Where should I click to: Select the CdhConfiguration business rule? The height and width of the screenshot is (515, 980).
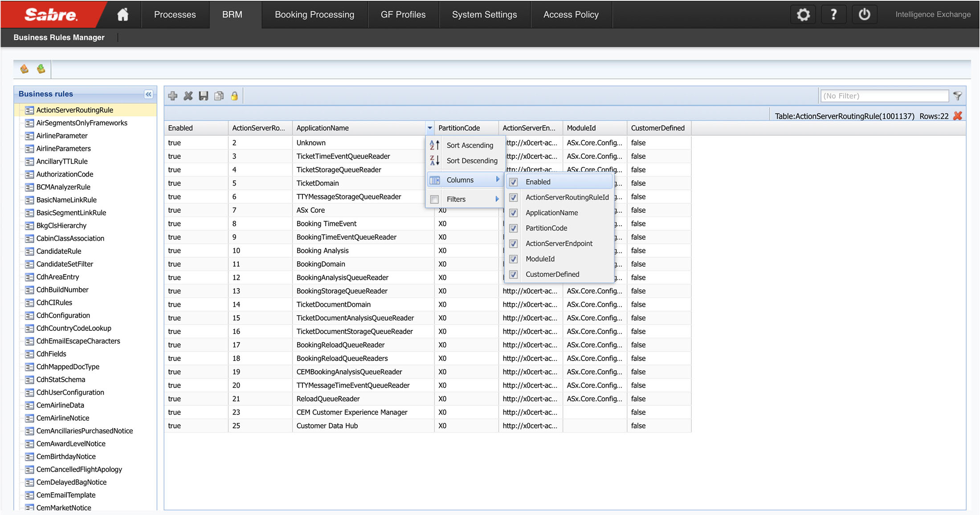coord(63,315)
